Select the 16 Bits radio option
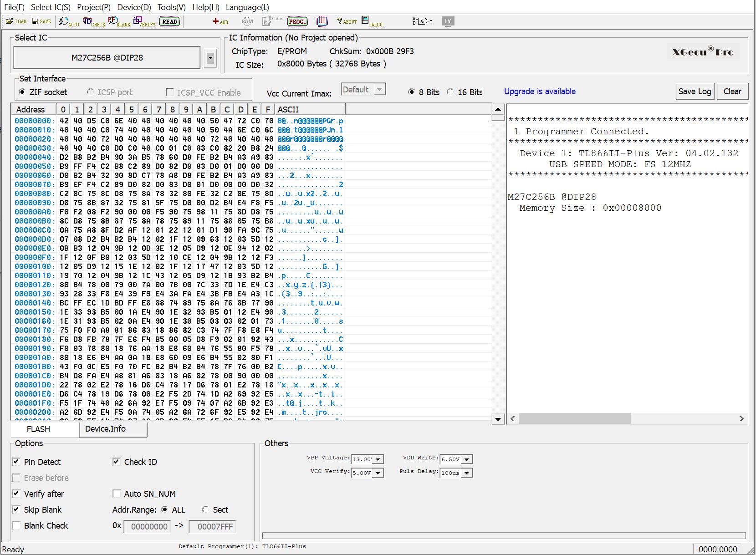Screen dimensions: 756x555 point(450,92)
